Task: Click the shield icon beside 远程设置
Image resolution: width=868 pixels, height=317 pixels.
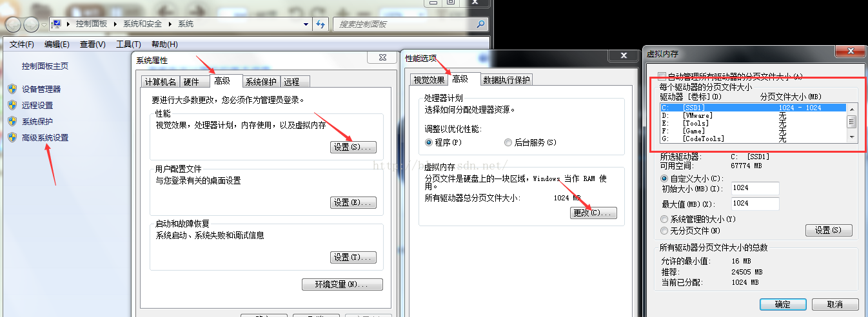Action: (12, 105)
